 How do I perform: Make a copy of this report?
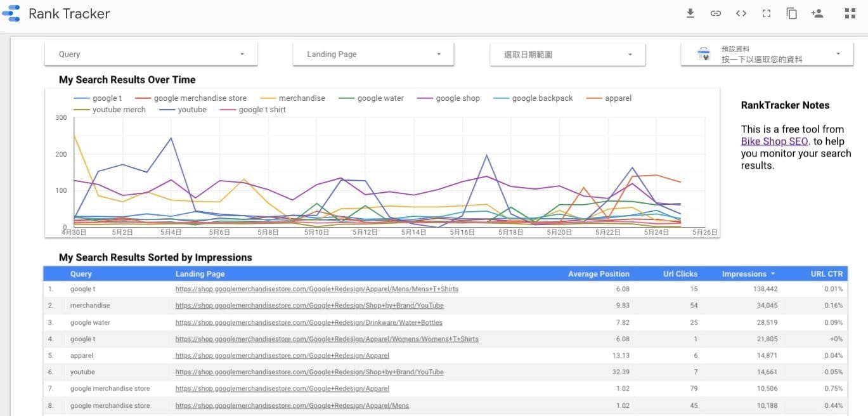pos(791,13)
